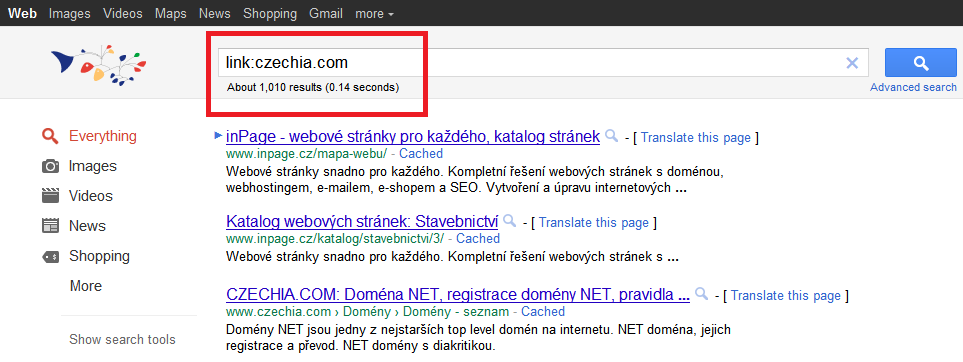
Task: Open Shopping from the top bar
Action: point(270,13)
